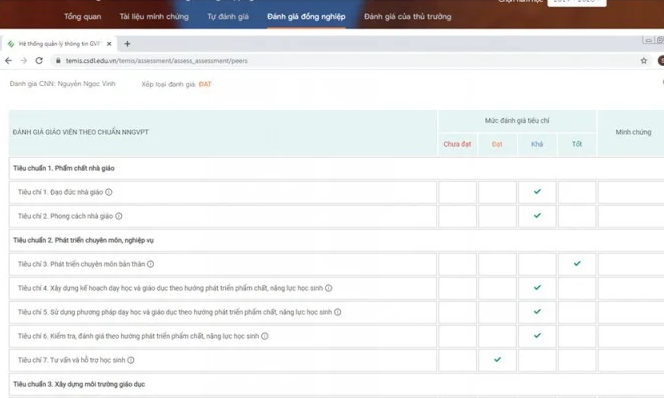This screenshot has height=398, width=664.
Task: Show info for Tiêu chí 4 Xây dựng kế hoạch
Action: point(329,288)
